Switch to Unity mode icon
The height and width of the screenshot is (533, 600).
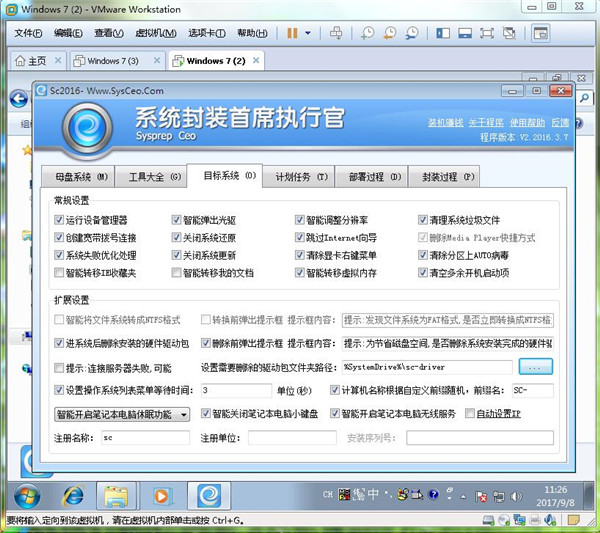tap(509, 33)
